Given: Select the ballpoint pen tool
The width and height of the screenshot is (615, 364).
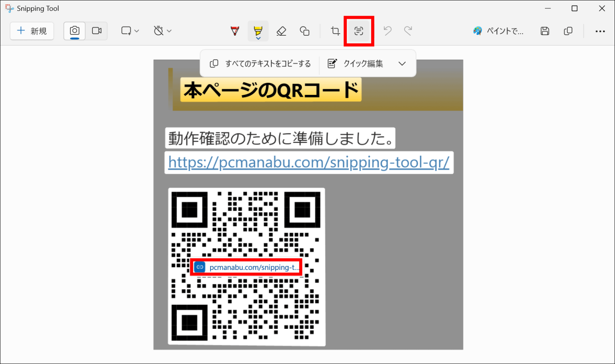Looking at the screenshot, I should tap(235, 30).
